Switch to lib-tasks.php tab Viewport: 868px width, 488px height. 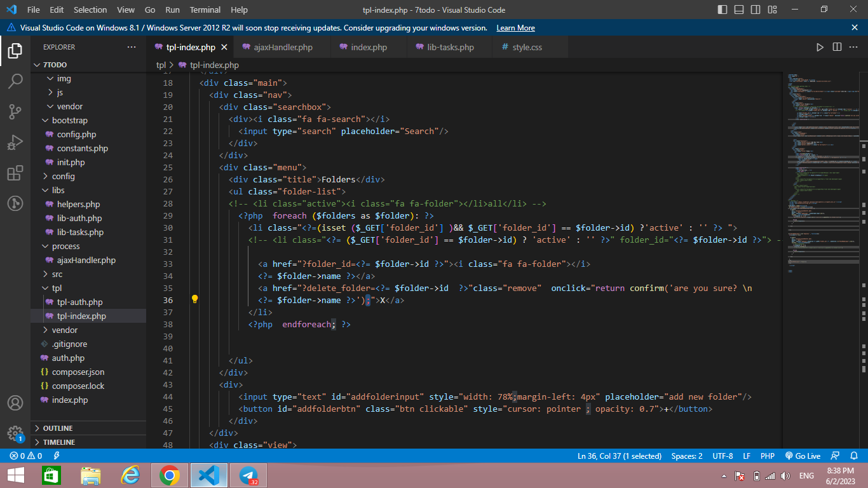coord(451,47)
